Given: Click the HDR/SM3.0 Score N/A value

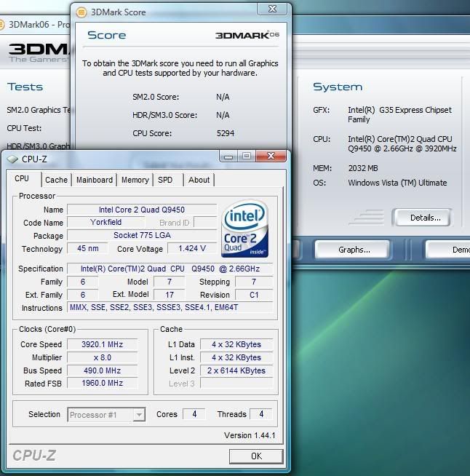Looking at the screenshot, I should pyautogui.click(x=223, y=115).
